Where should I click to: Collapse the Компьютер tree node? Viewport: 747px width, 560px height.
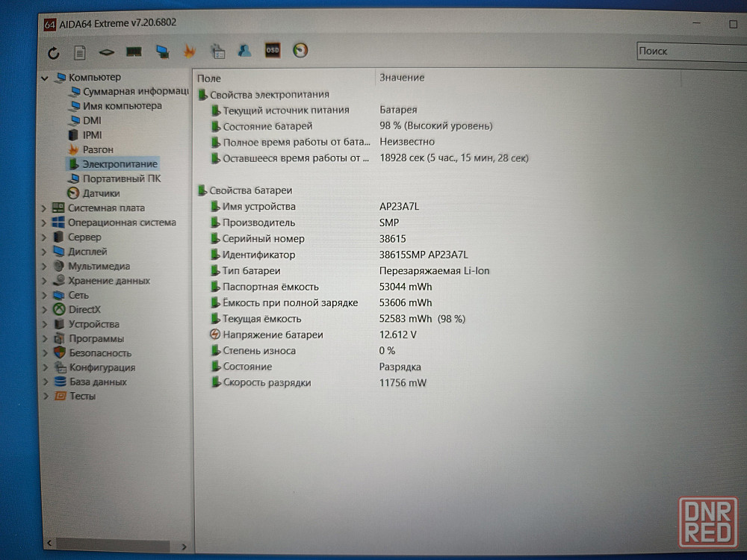[45, 78]
